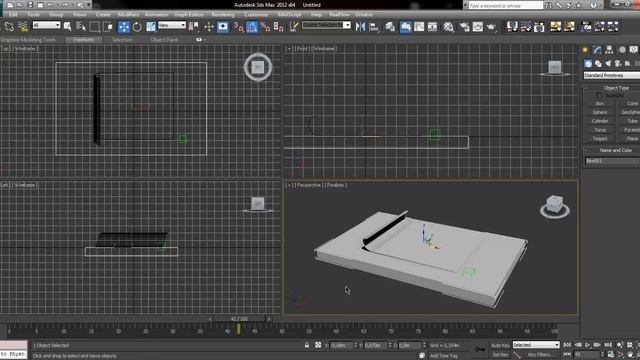This screenshot has width=640, height=360.
Task: Open the Modifiers menu
Action: [128, 15]
